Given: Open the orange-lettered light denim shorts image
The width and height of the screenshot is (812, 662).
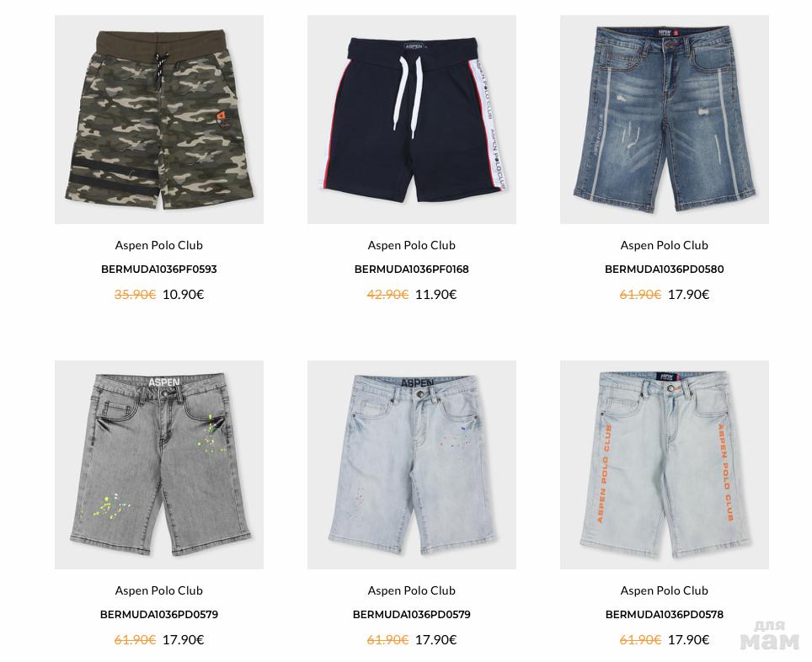Looking at the screenshot, I should (665, 465).
